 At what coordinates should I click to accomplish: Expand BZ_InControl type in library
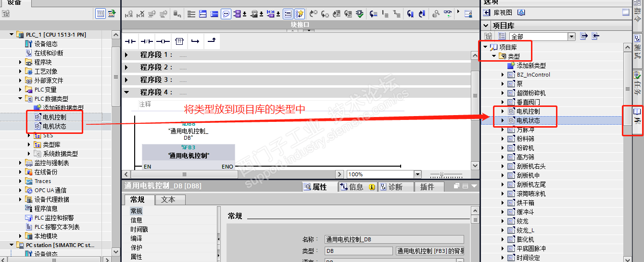[503, 75]
